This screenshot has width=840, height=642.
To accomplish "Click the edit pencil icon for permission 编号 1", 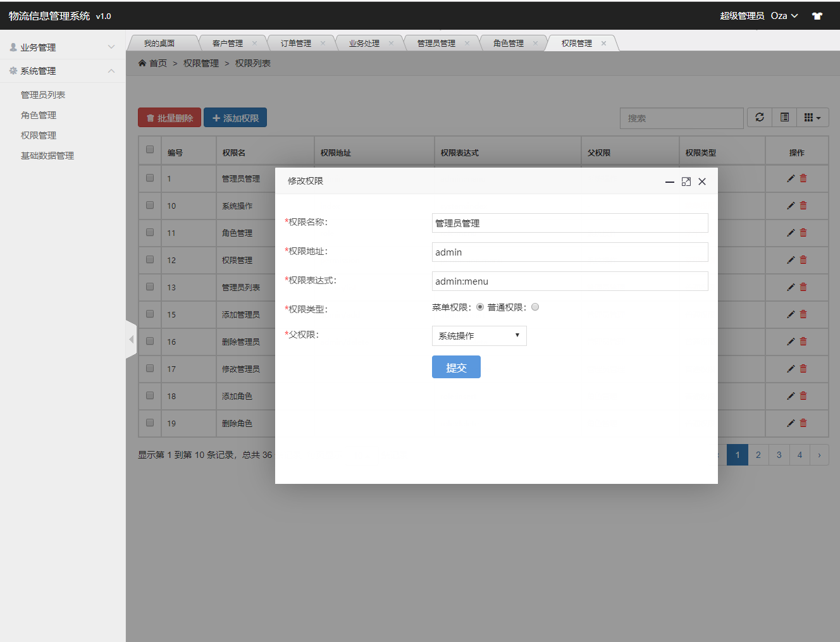I will (x=790, y=178).
